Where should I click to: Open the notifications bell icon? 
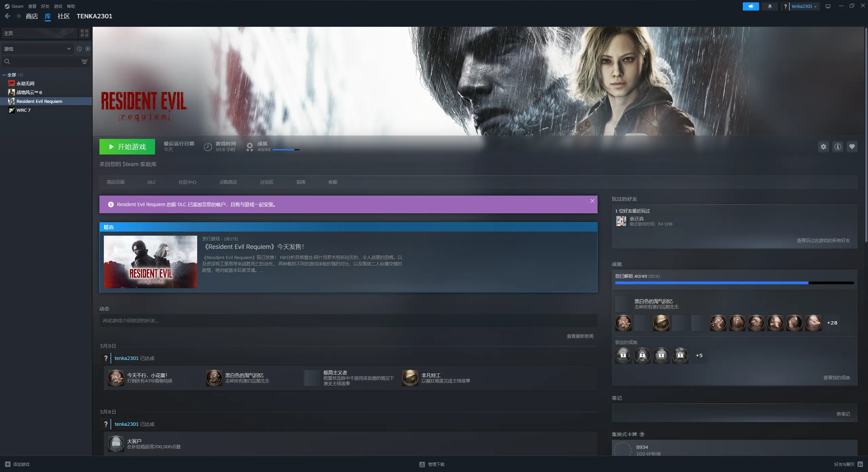point(770,6)
